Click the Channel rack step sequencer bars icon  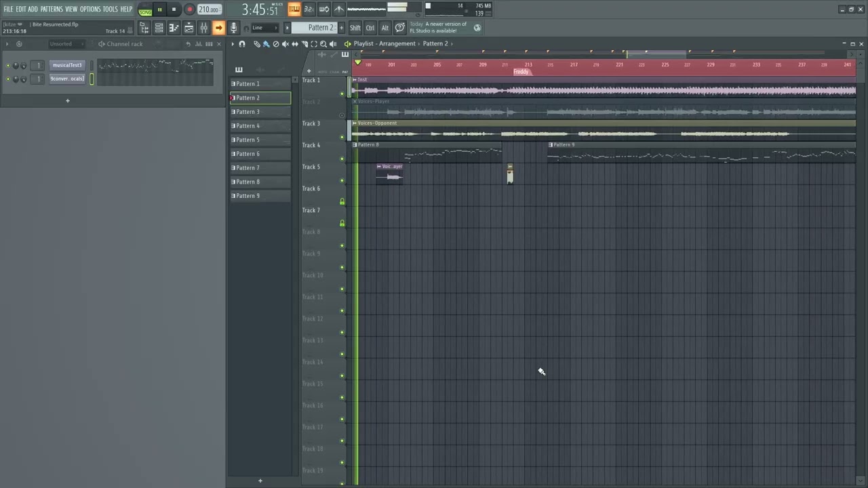coord(209,44)
